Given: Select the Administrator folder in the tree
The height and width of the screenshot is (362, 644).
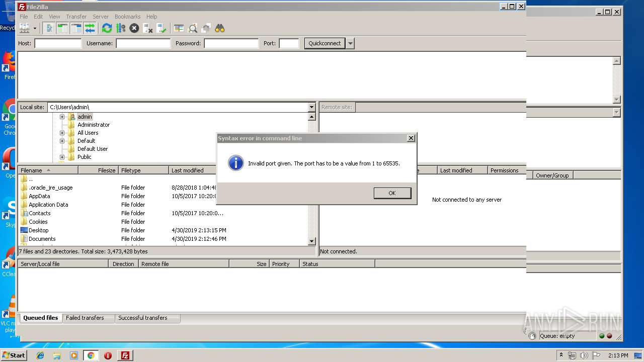Looking at the screenshot, I should coord(94,125).
